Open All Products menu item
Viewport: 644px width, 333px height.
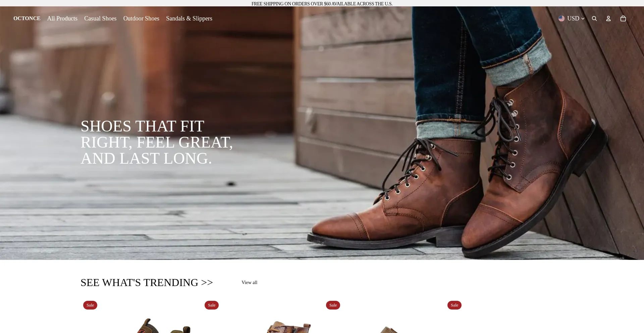tap(62, 18)
